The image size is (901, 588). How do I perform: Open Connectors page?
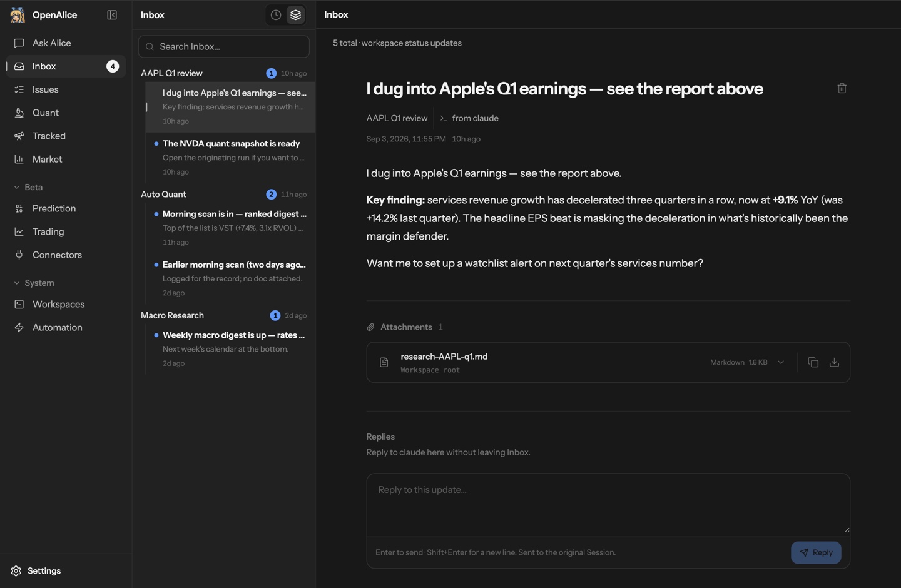(66, 255)
